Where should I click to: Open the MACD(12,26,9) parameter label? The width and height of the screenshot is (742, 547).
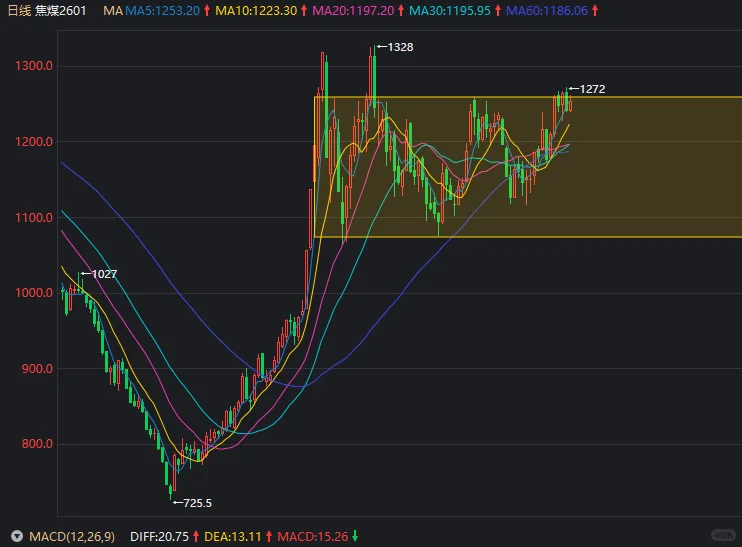[x=72, y=537]
